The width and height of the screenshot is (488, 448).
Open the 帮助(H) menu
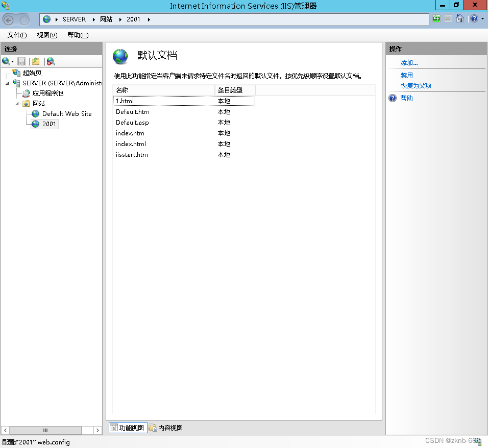point(78,35)
